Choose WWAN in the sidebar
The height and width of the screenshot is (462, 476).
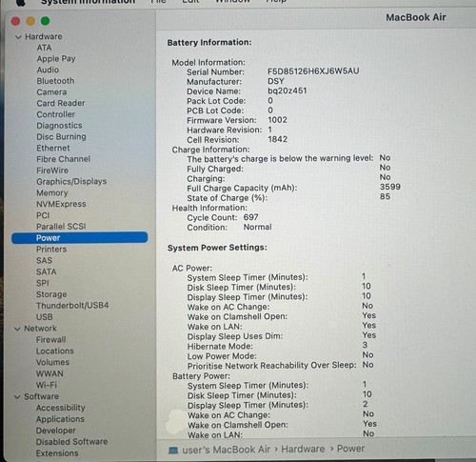pos(50,373)
